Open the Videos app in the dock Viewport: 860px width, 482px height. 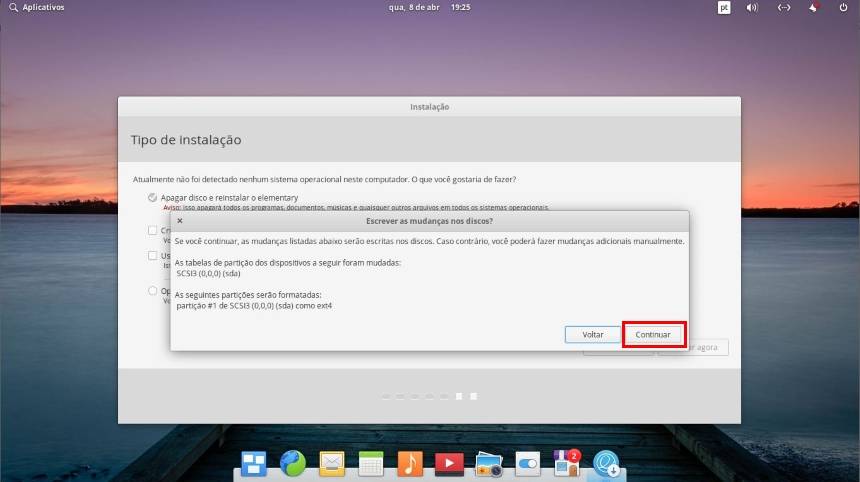coord(449,463)
